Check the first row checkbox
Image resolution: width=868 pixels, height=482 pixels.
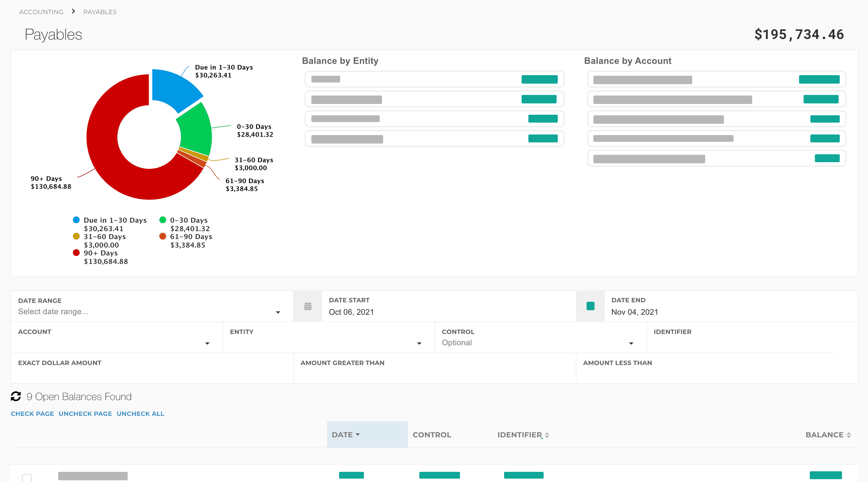coord(27,478)
